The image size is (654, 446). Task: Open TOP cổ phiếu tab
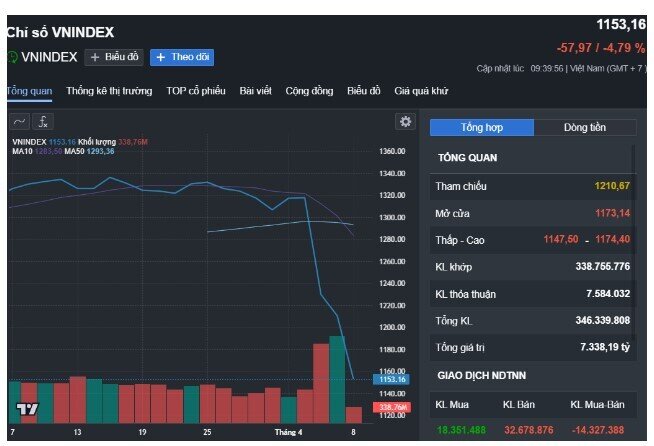[x=196, y=91]
